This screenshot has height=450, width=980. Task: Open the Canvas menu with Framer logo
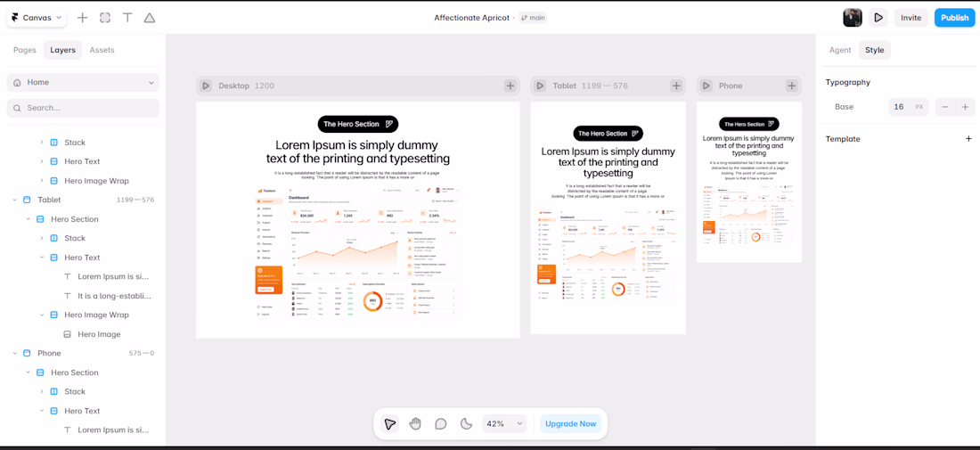(x=37, y=18)
